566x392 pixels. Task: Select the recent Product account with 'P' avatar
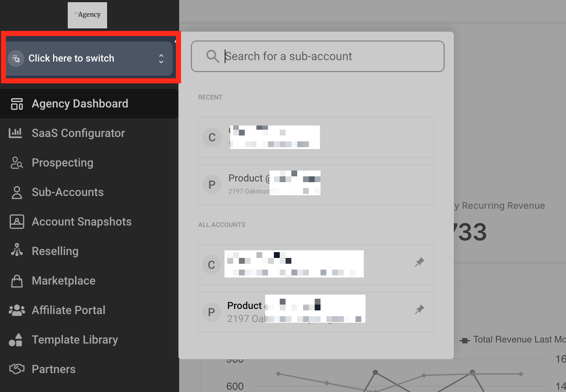click(315, 185)
